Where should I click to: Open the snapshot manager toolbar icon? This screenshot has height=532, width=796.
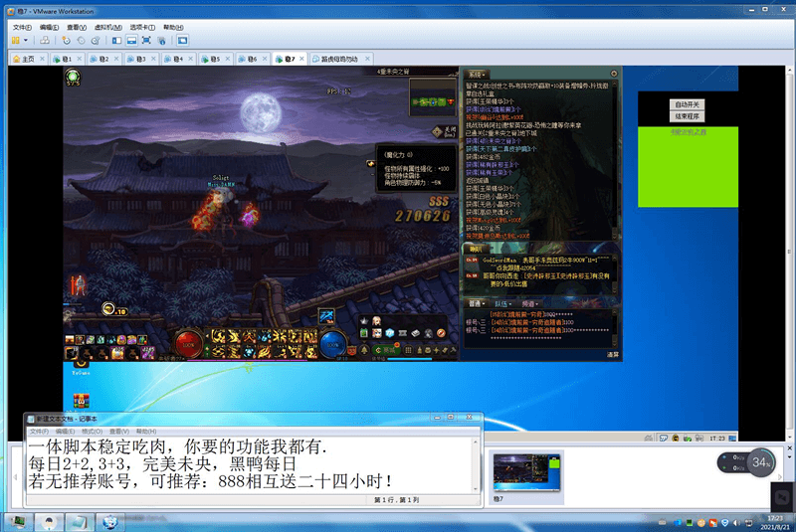[95, 40]
